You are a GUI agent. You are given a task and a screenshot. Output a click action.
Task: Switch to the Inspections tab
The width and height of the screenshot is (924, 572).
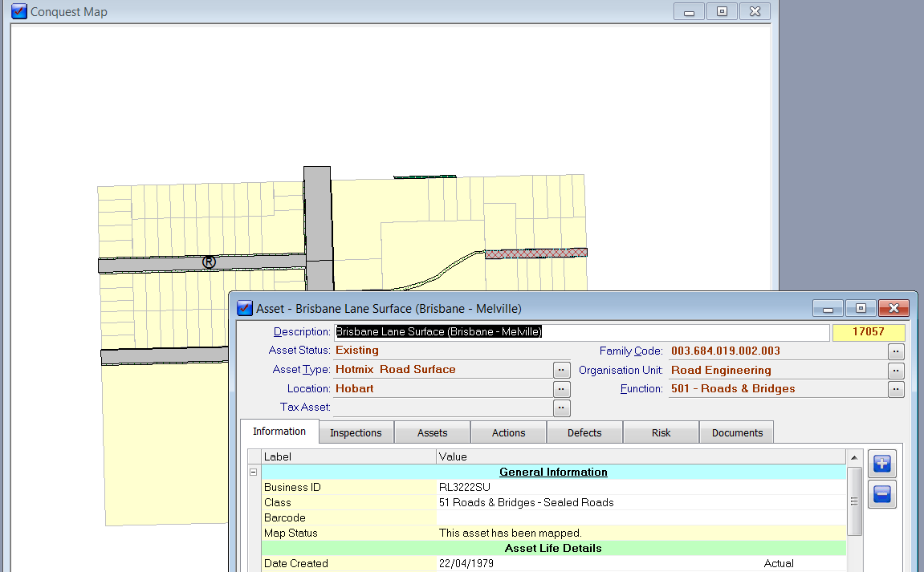[356, 433]
